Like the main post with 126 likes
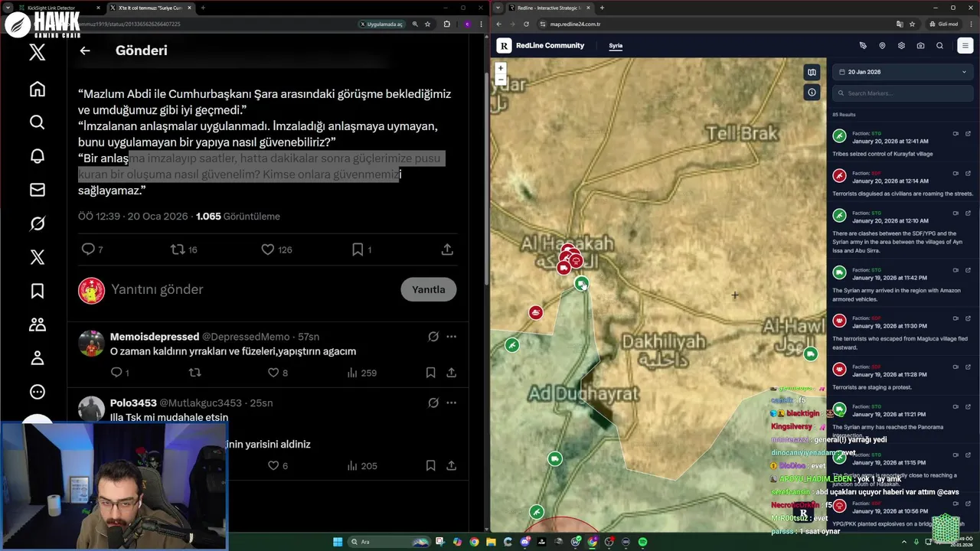The height and width of the screenshot is (551, 980). point(276,249)
